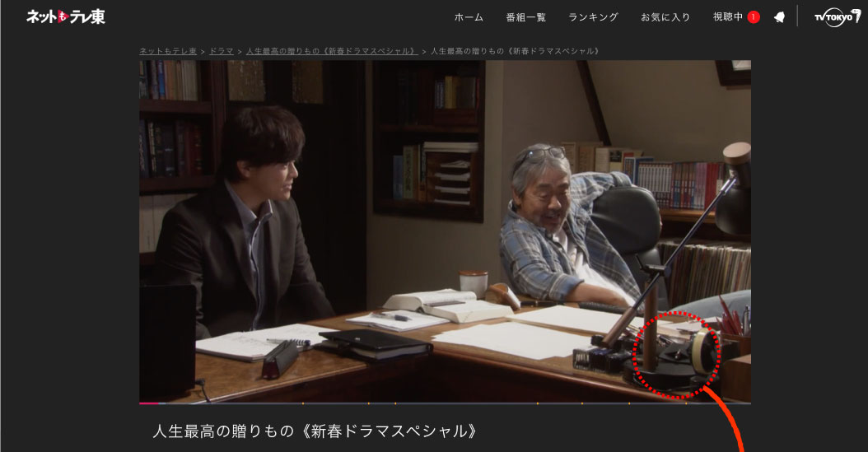Click the program title heading below video

tap(315, 431)
